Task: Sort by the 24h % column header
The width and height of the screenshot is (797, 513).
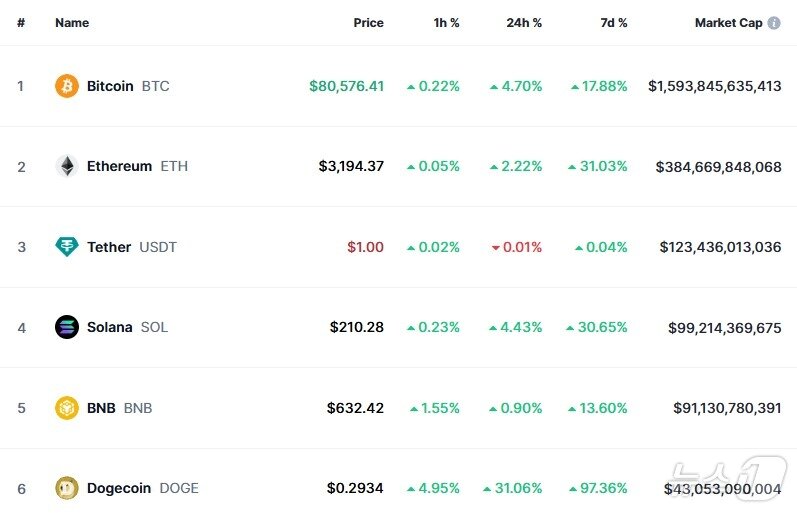Action: pyautogui.click(x=524, y=23)
